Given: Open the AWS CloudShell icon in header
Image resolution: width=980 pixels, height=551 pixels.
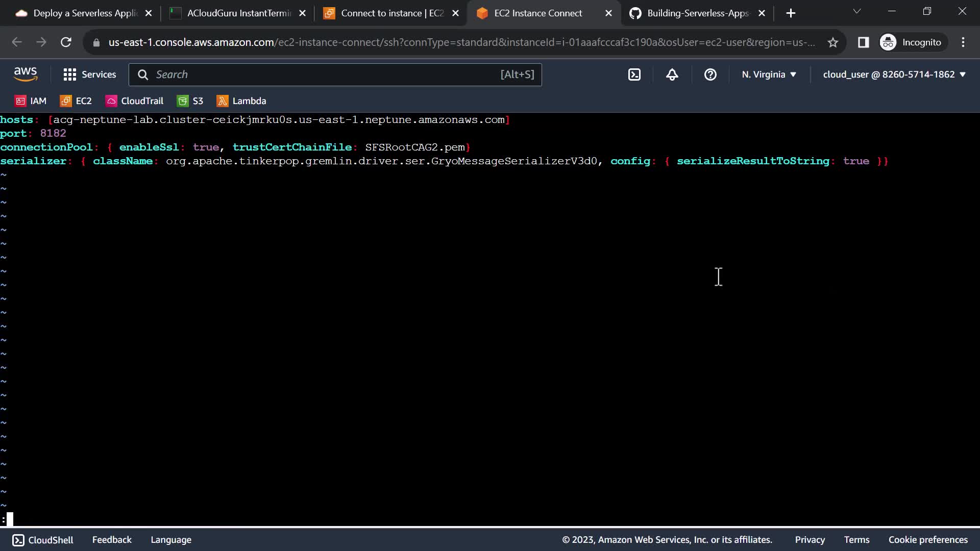Looking at the screenshot, I should (634, 74).
